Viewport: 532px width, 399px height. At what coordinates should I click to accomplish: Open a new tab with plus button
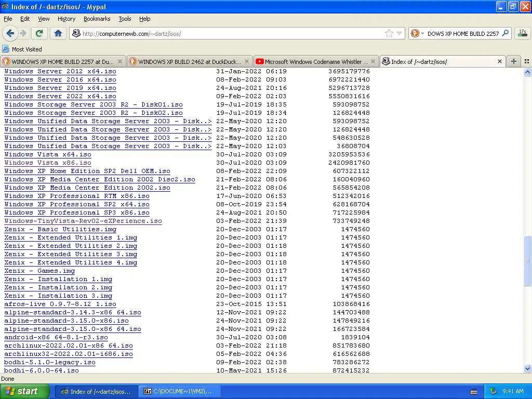[514, 61]
